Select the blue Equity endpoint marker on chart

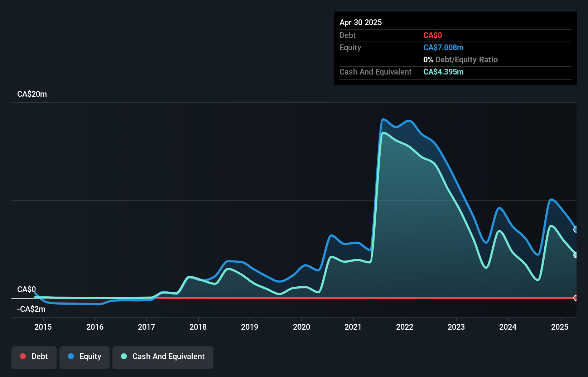[x=576, y=230]
